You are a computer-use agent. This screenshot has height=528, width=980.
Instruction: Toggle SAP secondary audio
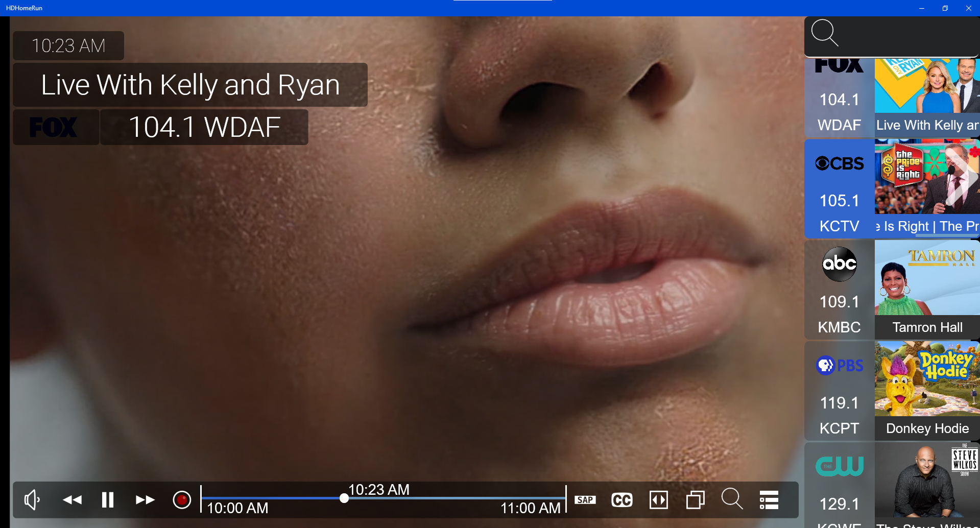[585, 500]
